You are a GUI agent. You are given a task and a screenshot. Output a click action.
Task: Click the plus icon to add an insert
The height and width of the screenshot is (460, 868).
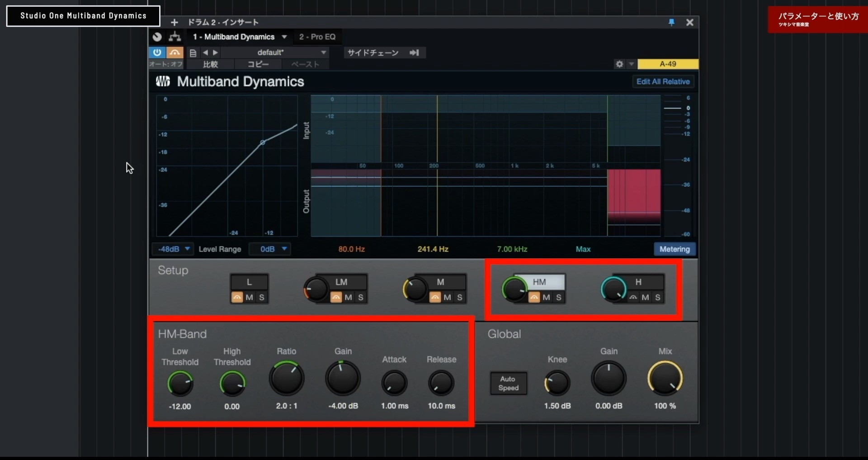[x=175, y=22]
